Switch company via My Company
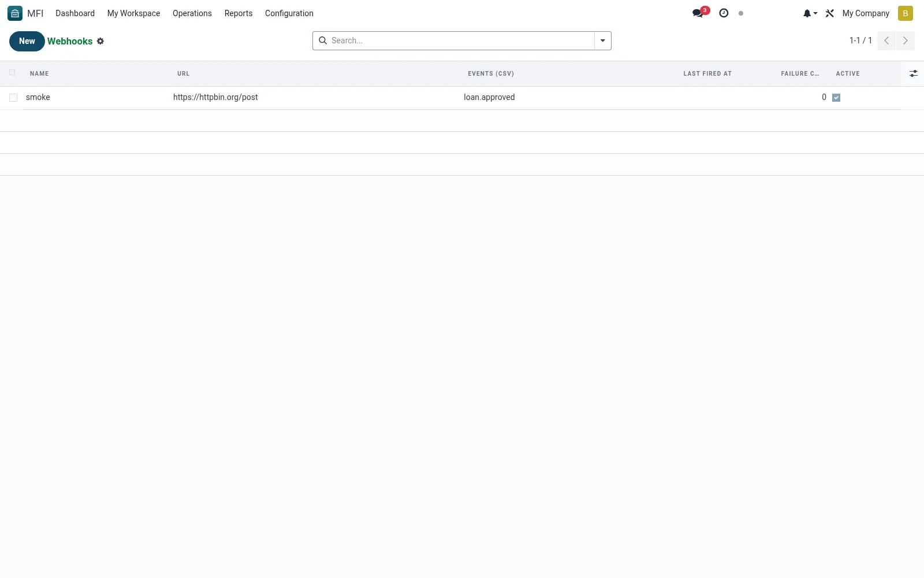Image resolution: width=924 pixels, height=578 pixels. pyautogui.click(x=866, y=13)
